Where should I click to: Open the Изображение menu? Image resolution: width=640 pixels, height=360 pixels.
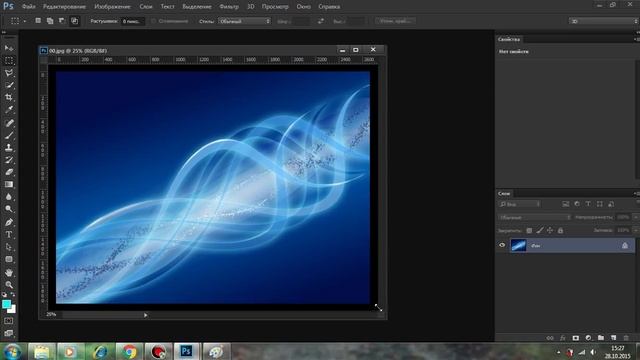click(112, 7)
